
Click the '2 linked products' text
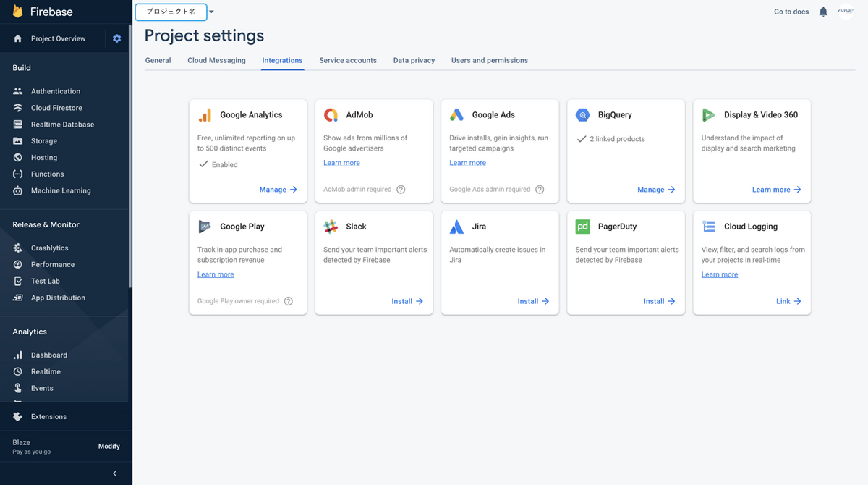tap(617, 139)
